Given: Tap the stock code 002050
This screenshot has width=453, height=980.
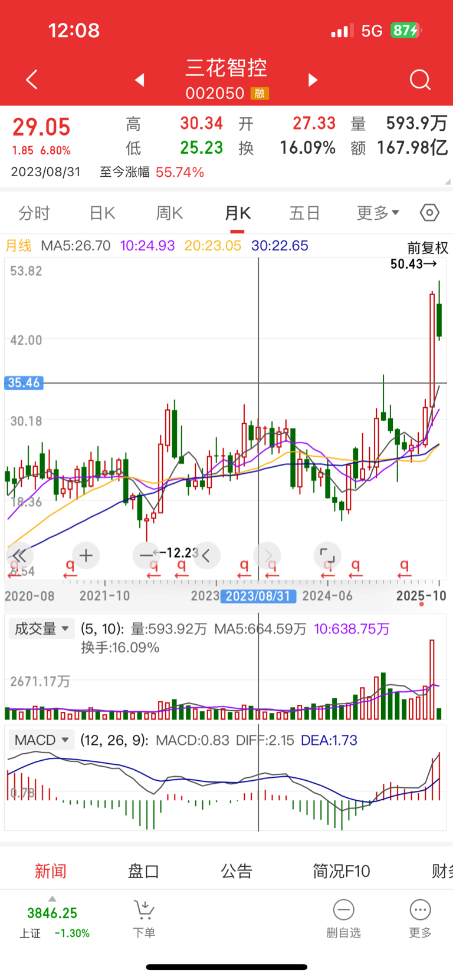Looking at the screenshot, I should click(215, 93).
